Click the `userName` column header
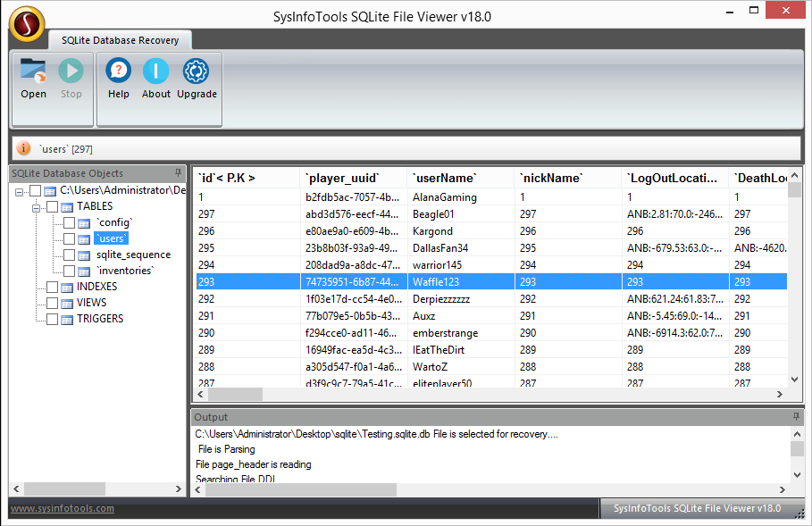Screen dimensions: 812x526 click(x=445, y=178)
